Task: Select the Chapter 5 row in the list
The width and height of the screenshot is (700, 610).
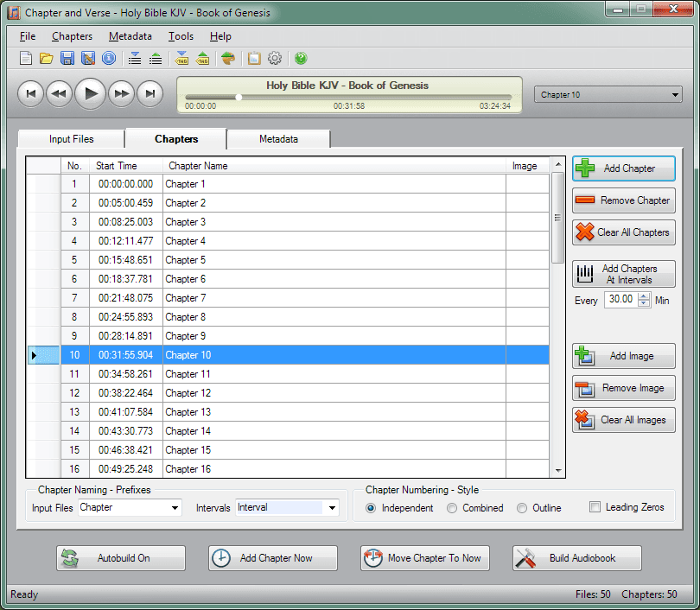Action: coord(259,259)
